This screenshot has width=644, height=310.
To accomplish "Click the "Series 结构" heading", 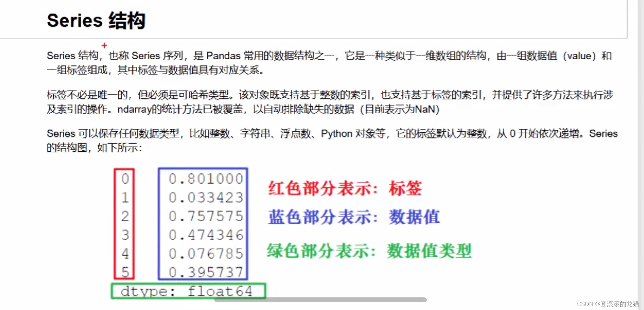I will tap(96, 21).
